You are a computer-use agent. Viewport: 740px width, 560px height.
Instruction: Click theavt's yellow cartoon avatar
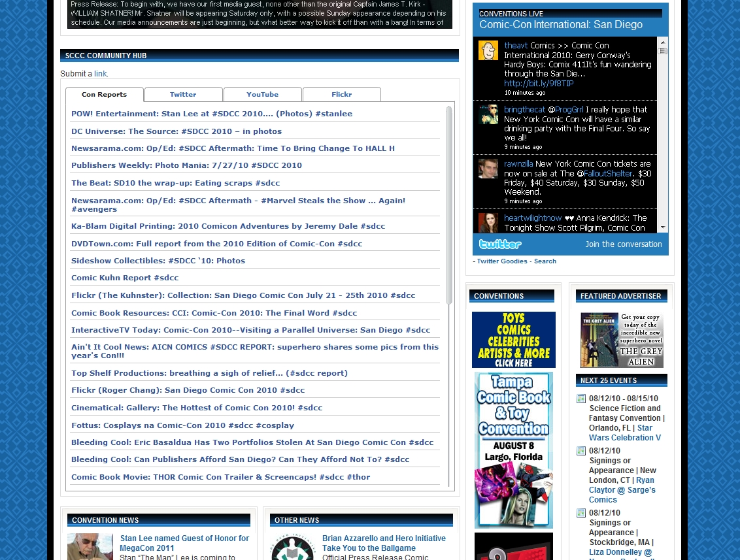488,50
